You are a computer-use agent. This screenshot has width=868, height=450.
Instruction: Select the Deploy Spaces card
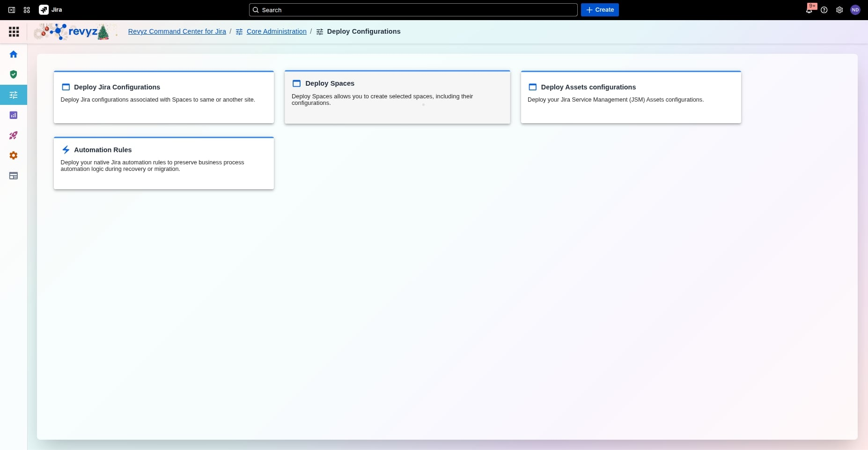point(397,97)
